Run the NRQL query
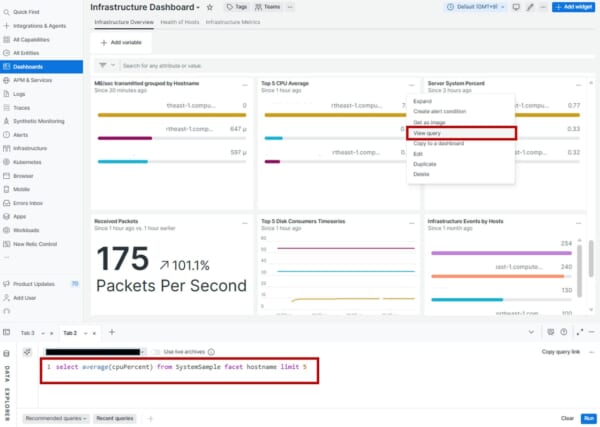600x427 pixels. pos(588,418)
